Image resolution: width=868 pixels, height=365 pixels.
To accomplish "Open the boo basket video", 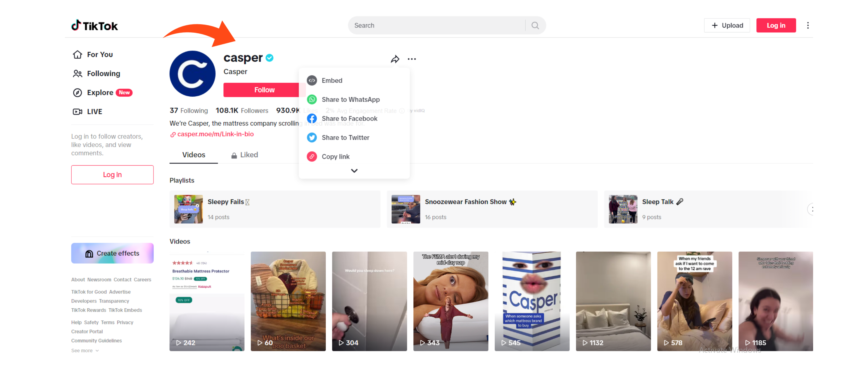I will click(288, 301).
